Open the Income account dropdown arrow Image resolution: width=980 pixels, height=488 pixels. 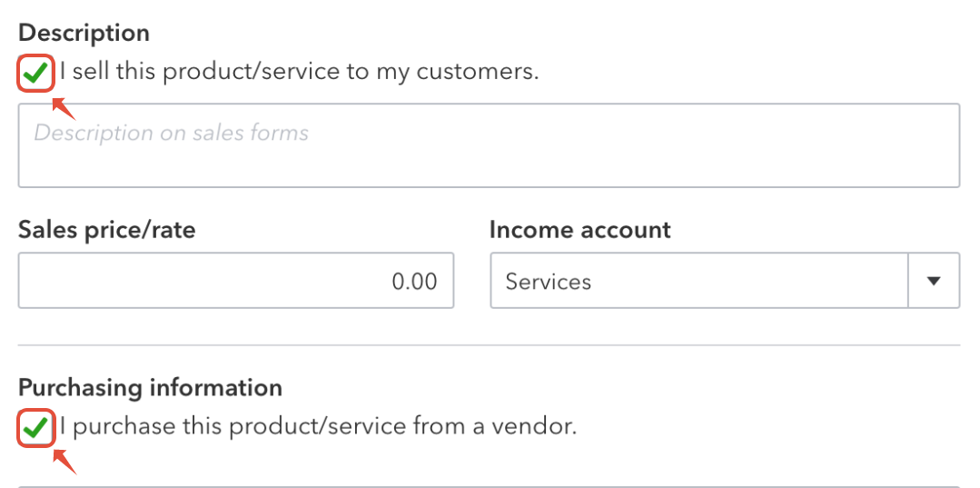point(934,281)
